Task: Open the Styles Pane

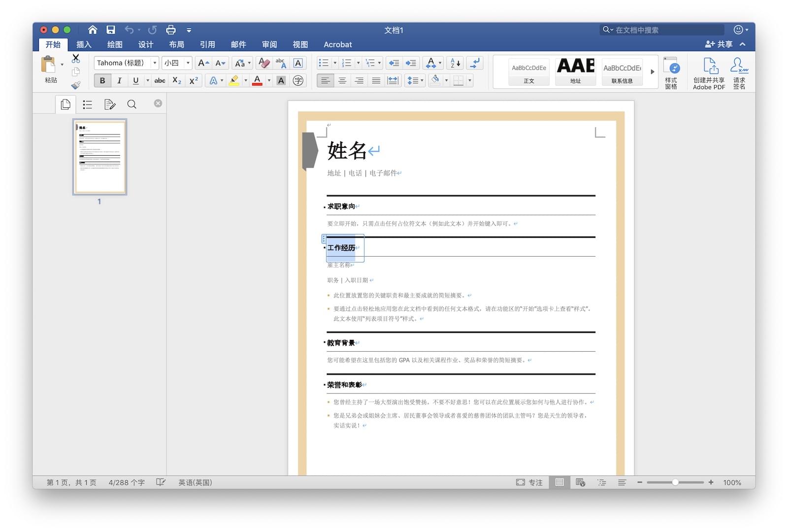Action: coord(671,73)
